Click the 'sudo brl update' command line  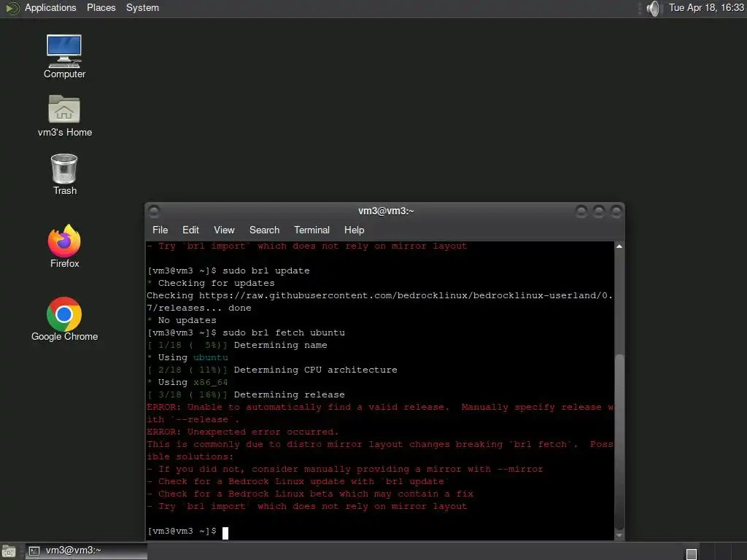pos(228,271)
